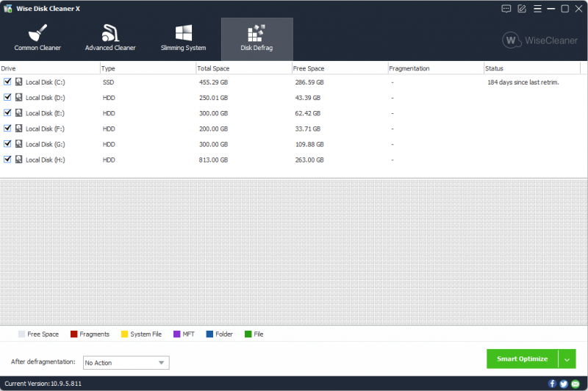Click the 62.42 GB free space value
Image resolution: width=588 pixels, height=391 pixels.
pos(307,113)
